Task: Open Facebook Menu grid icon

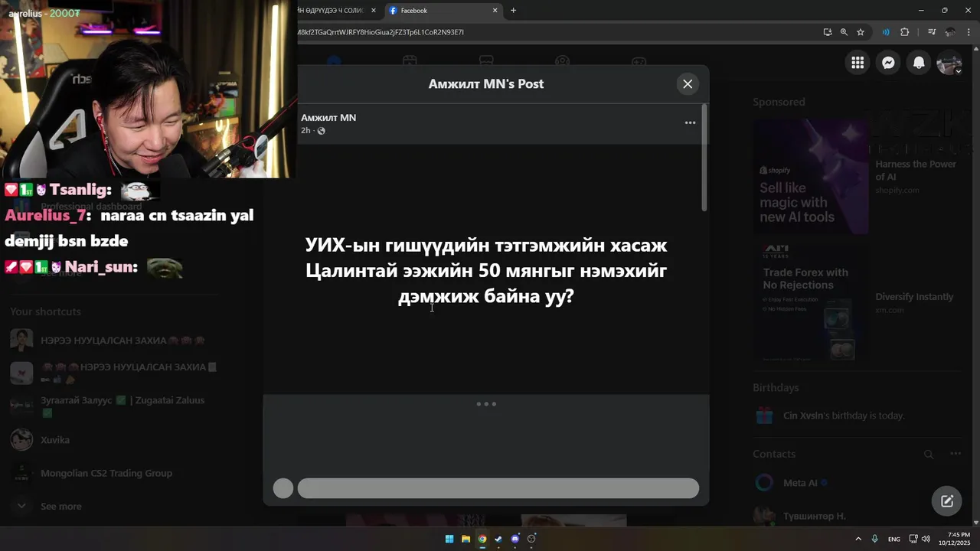Action: click(857, 63)
